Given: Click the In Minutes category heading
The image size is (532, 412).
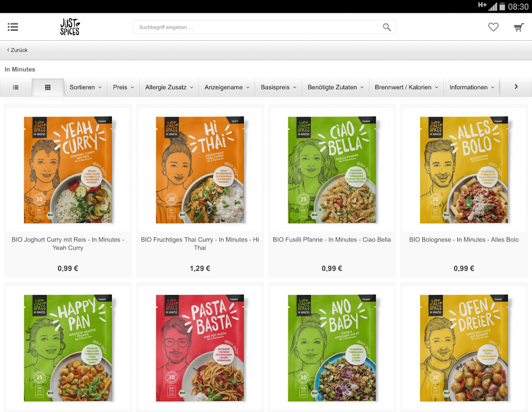Looking at the screenshot, I should (20, 69).
